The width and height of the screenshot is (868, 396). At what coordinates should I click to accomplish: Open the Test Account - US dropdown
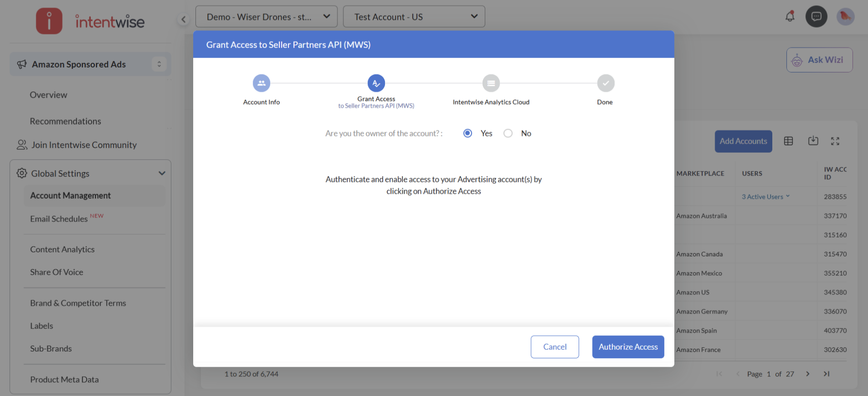[414, 17]
